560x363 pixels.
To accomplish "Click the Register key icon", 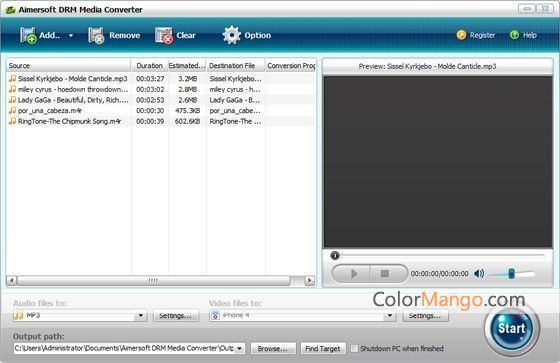I will pyautogui.click(x=461, y=35).
